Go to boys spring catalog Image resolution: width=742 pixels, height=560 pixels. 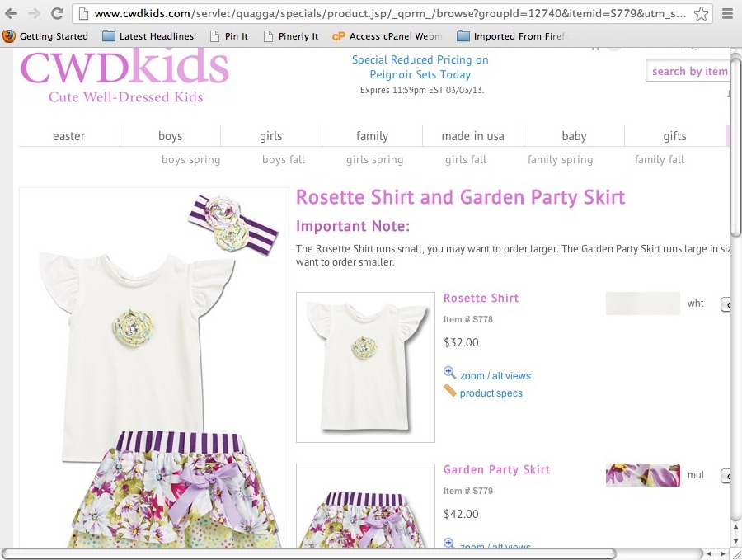tap(190, 160)
